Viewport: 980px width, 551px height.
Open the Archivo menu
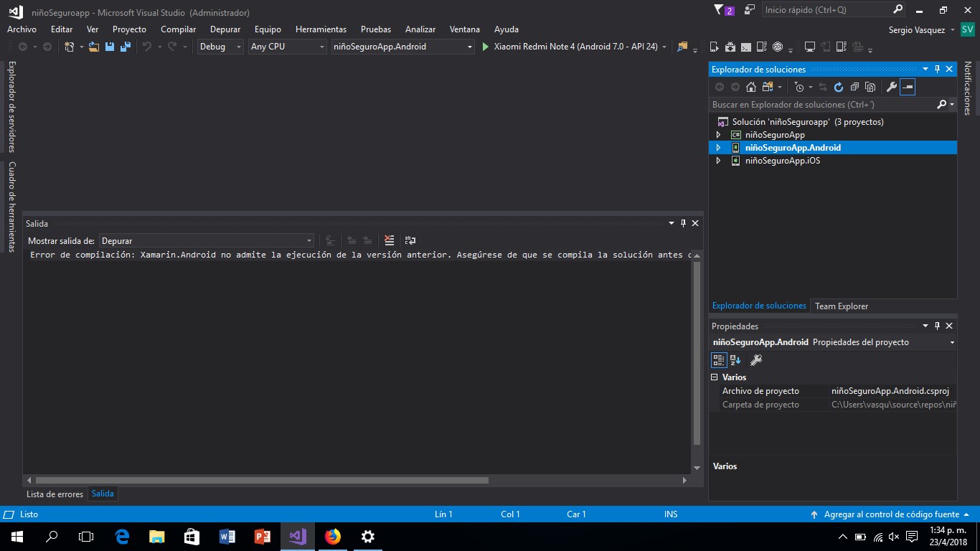(22, 29)
